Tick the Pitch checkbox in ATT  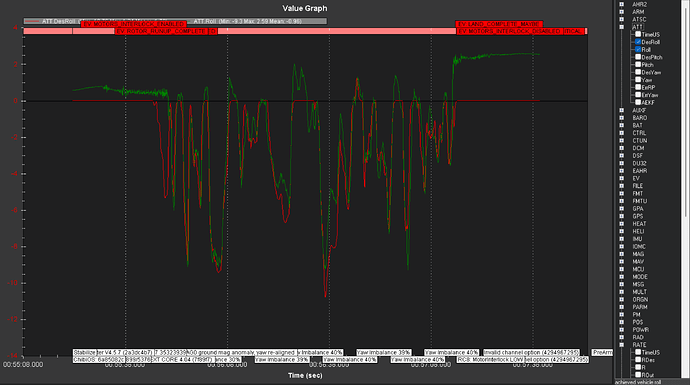(638, 64)
